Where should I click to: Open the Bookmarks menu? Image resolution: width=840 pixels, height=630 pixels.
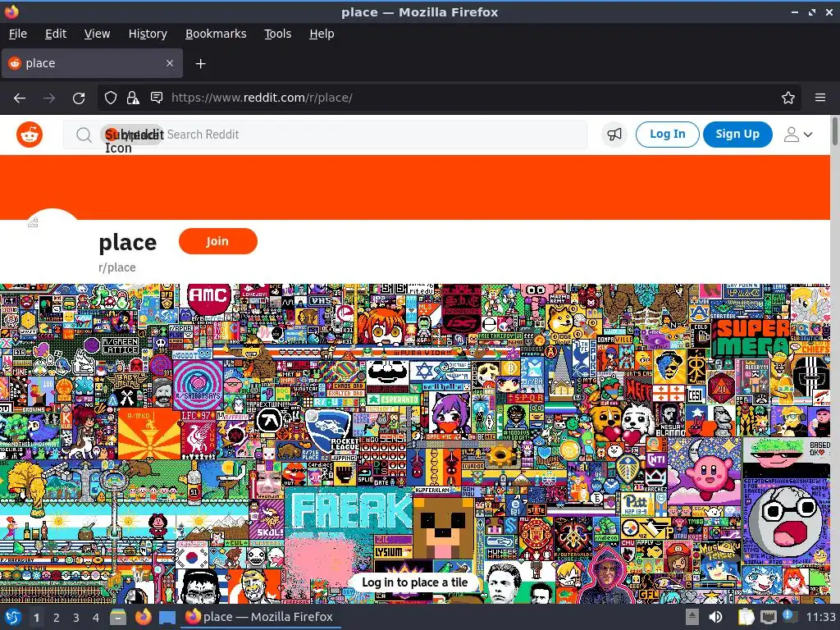click(x=216, y=34)
